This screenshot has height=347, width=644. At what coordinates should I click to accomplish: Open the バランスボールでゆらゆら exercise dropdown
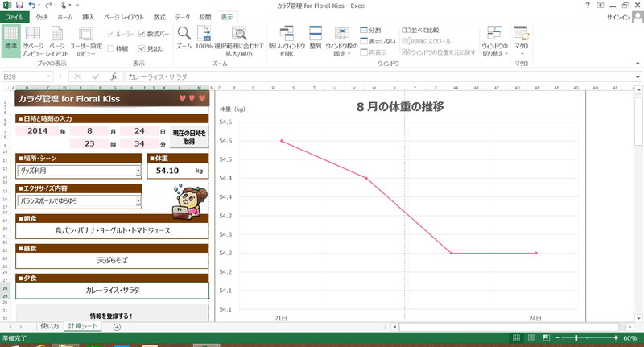coord(138,201)
